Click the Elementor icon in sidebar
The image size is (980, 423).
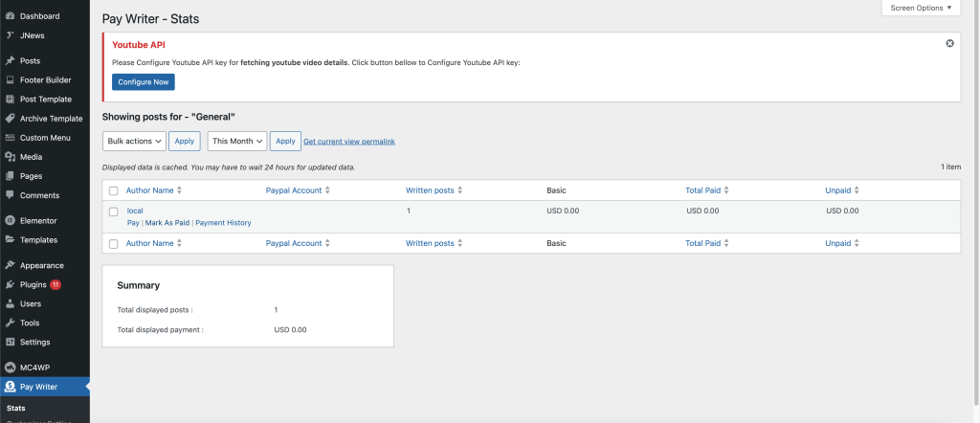pyautogui.click(x=10, y=221)
